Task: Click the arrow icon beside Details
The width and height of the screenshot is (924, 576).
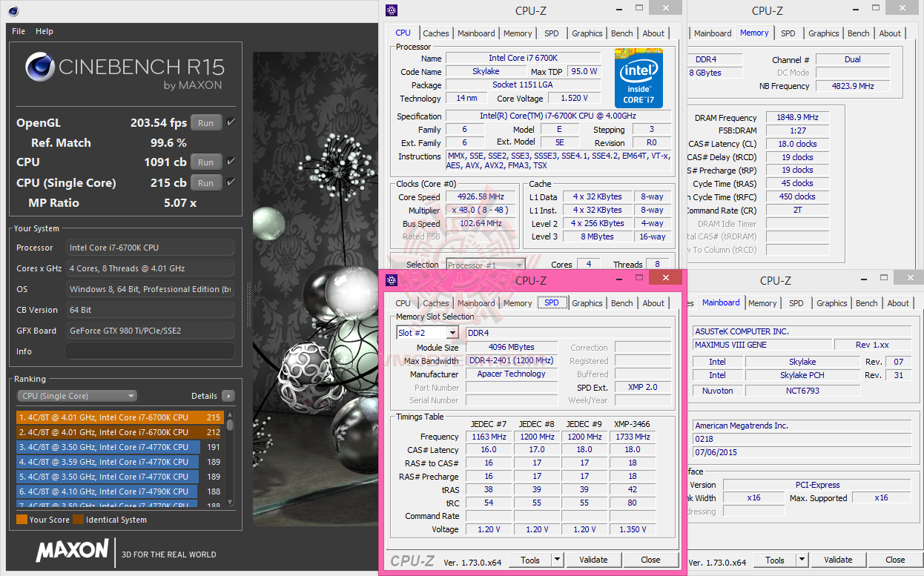Action: click(x=228, y=396)
